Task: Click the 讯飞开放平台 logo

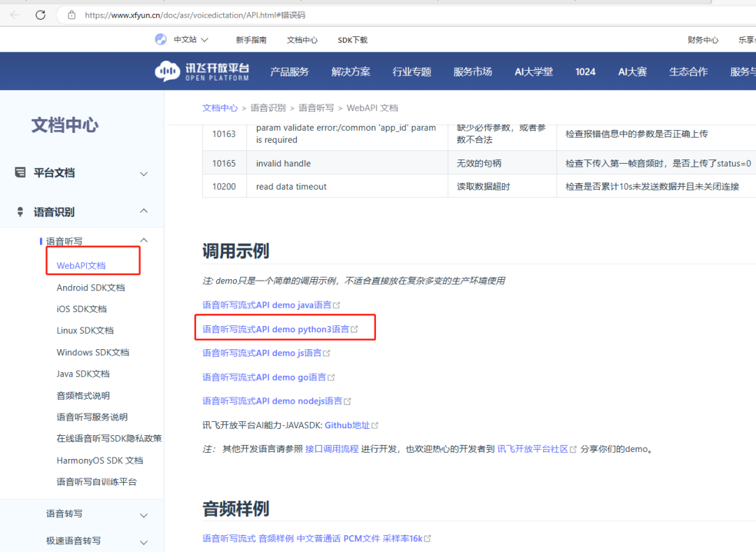Action: [x=202, y=71]
